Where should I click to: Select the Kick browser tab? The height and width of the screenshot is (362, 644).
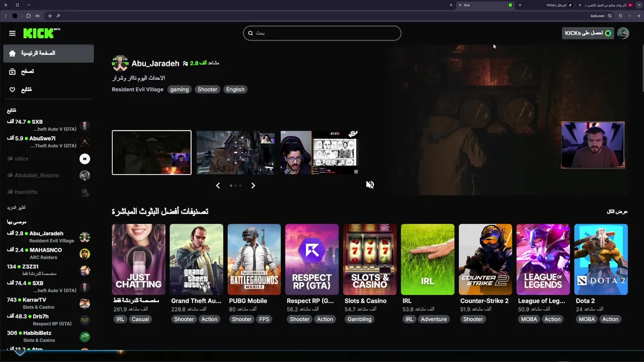pos(486,5)
